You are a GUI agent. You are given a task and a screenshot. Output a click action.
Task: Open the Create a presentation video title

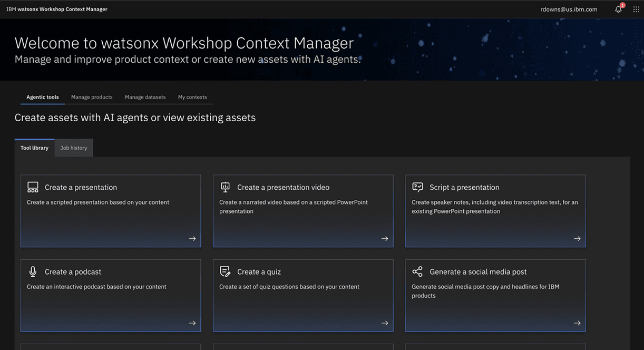pos(283,188)
